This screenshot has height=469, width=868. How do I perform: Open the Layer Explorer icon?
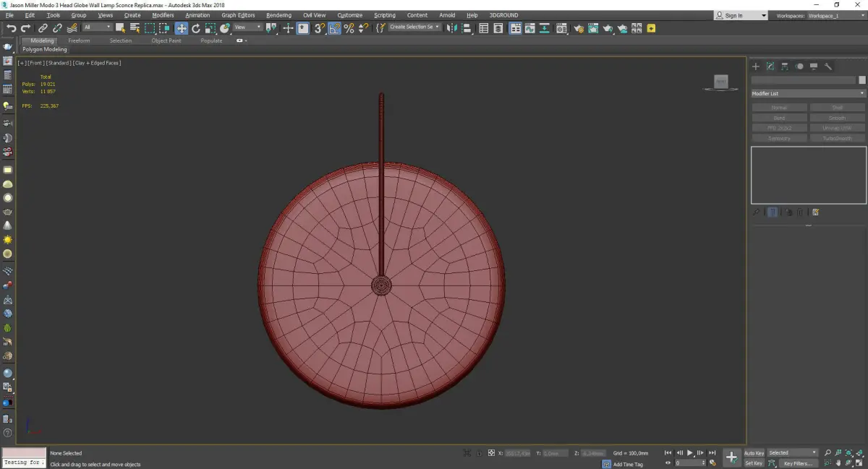coord(498,28)
